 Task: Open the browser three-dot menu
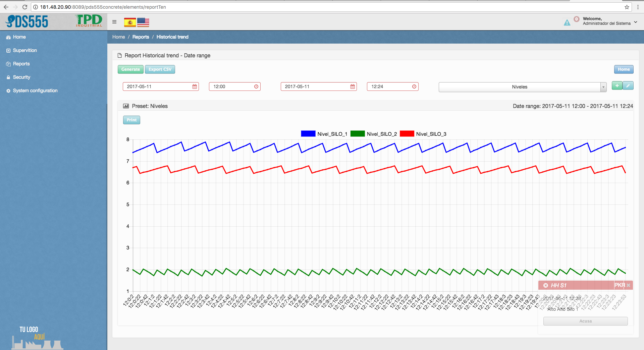pos(638,7)
